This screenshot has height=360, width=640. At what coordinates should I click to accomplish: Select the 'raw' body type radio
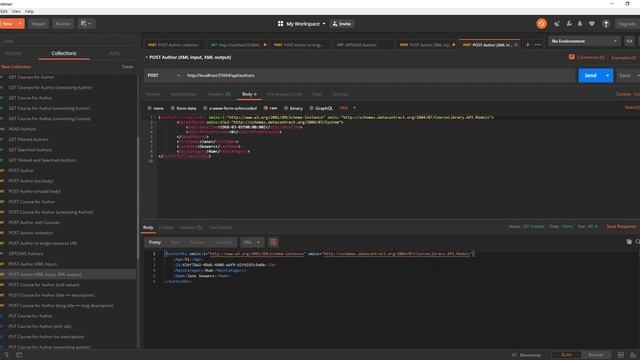[266, 108]
